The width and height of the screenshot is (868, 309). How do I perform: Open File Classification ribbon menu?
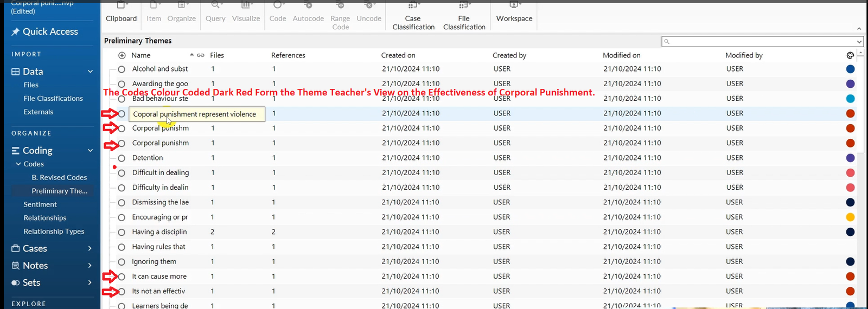(x=464, y=16)
